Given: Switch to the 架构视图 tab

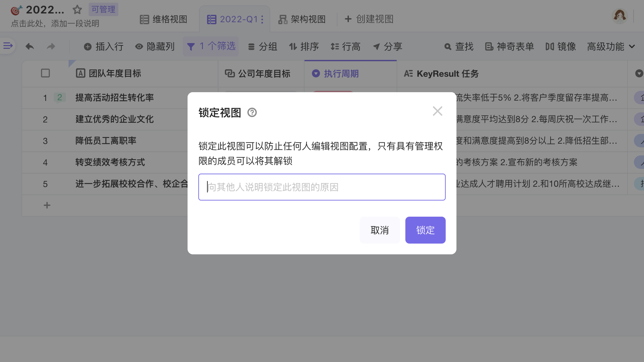Looking at the screenshot, I should click(x=302, y=20).
